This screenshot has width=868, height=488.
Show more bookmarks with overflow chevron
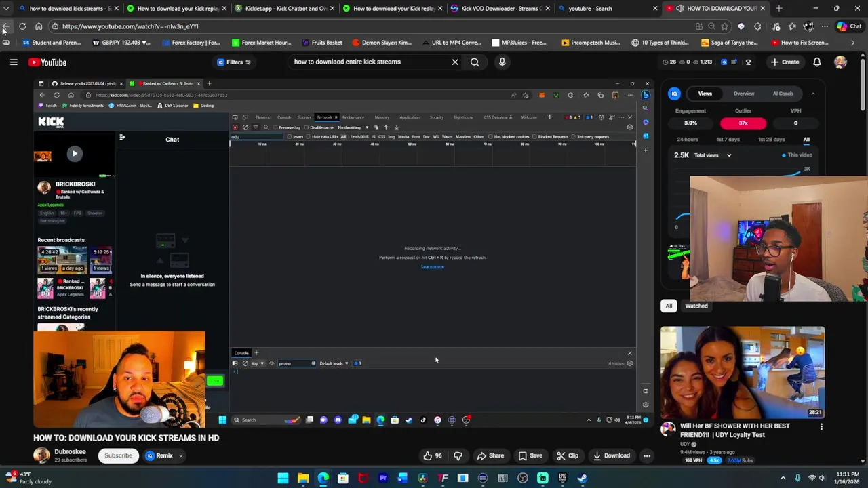852,43
